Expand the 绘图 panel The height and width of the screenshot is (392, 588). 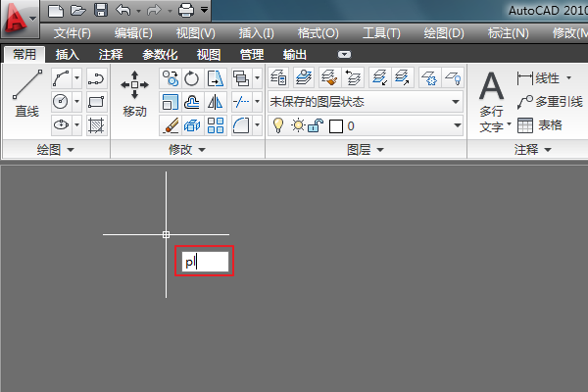tap(56, 150)
